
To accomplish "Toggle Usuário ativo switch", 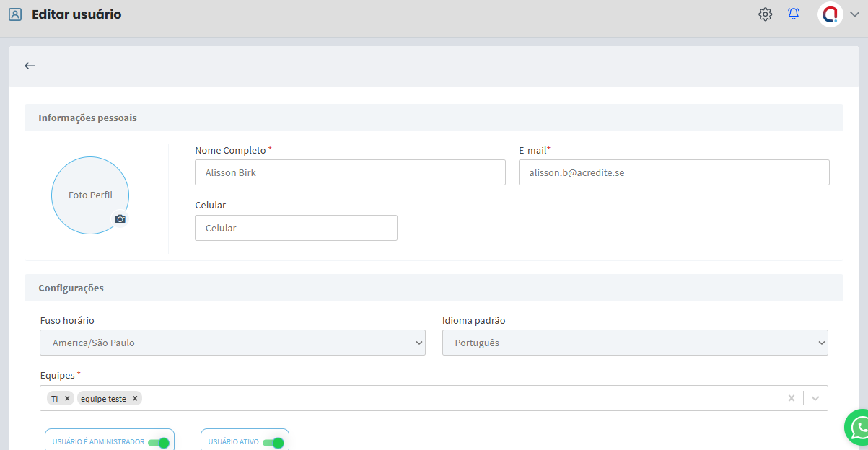I will click(x=273, y=442).
